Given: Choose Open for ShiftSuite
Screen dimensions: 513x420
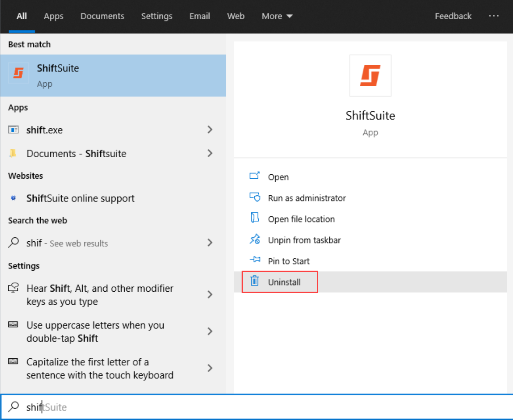Looking at the screenshot, I should pos(370,177).
